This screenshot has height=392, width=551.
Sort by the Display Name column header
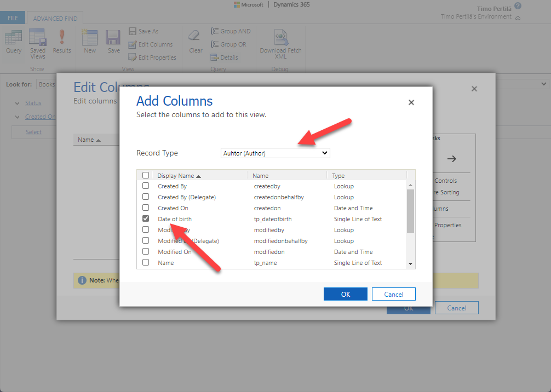click(178, 176)
